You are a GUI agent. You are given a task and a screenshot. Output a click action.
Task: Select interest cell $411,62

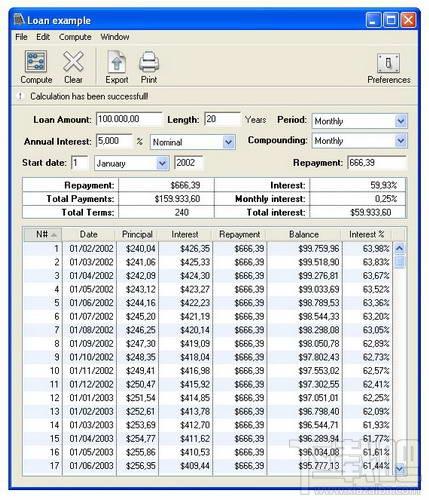[x=195, y=439]
